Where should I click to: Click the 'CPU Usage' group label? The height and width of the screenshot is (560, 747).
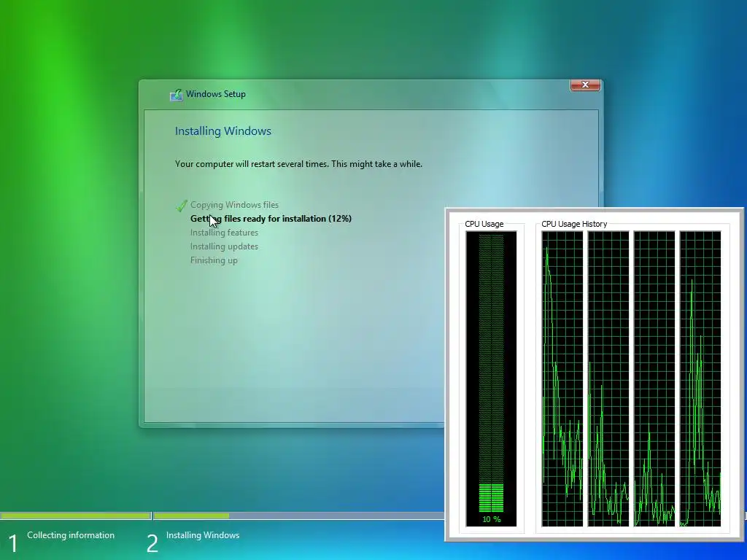(x=484, y=224)
